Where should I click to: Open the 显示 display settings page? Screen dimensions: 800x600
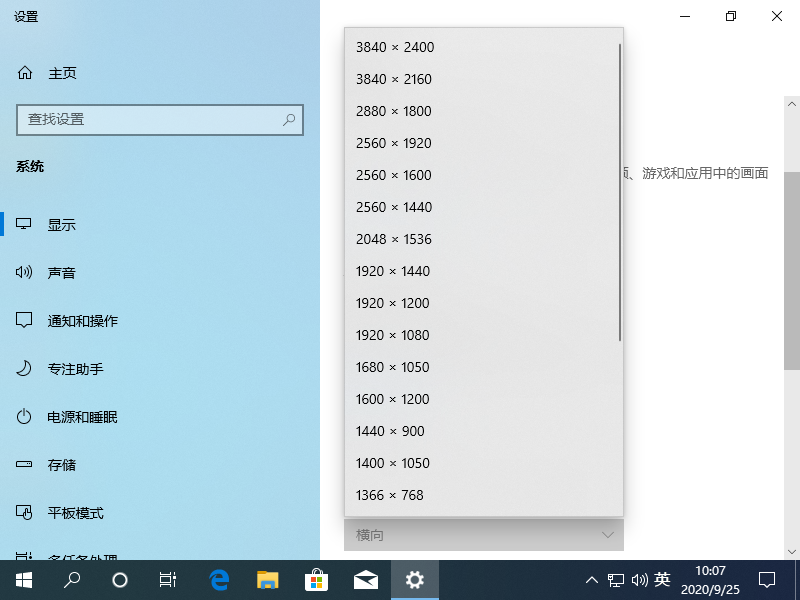pos(62,225)
